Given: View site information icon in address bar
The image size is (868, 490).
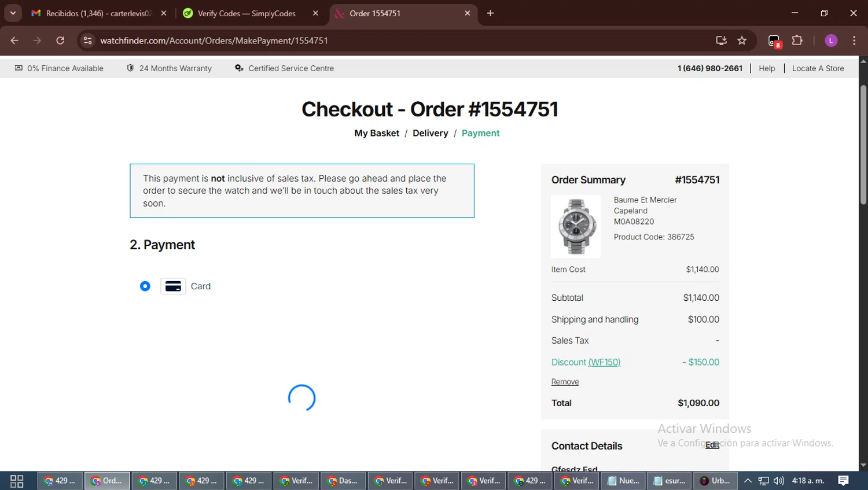Looking at the screenshot, I should point(88,40).
